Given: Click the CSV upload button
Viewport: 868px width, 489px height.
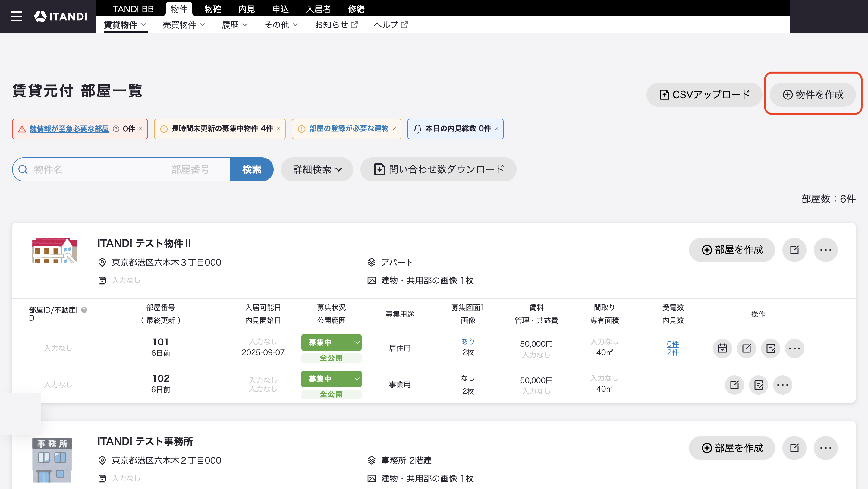Looking at the screenshot, I should coord(704,95).
